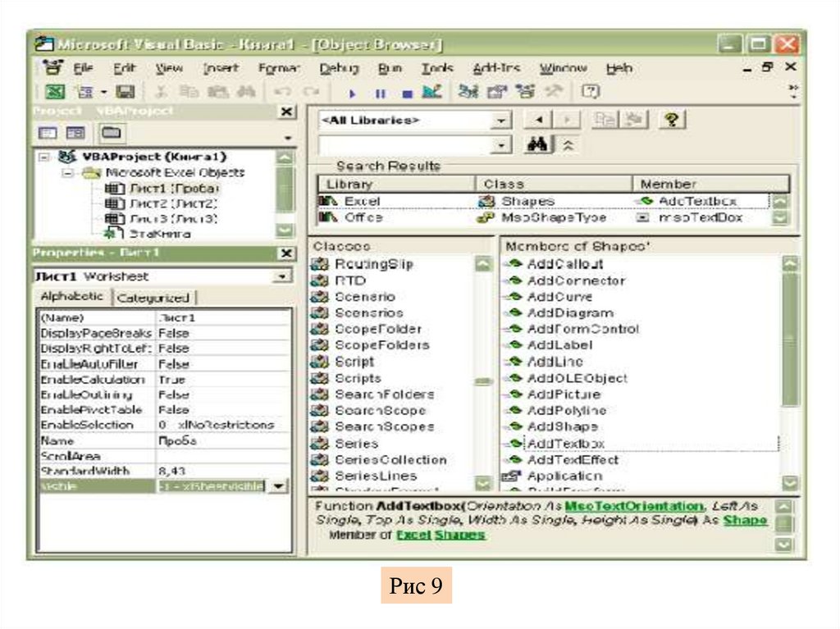Follow the Excel library link
The width and height of the screenshot is (840, 629).
pos(413,535)
